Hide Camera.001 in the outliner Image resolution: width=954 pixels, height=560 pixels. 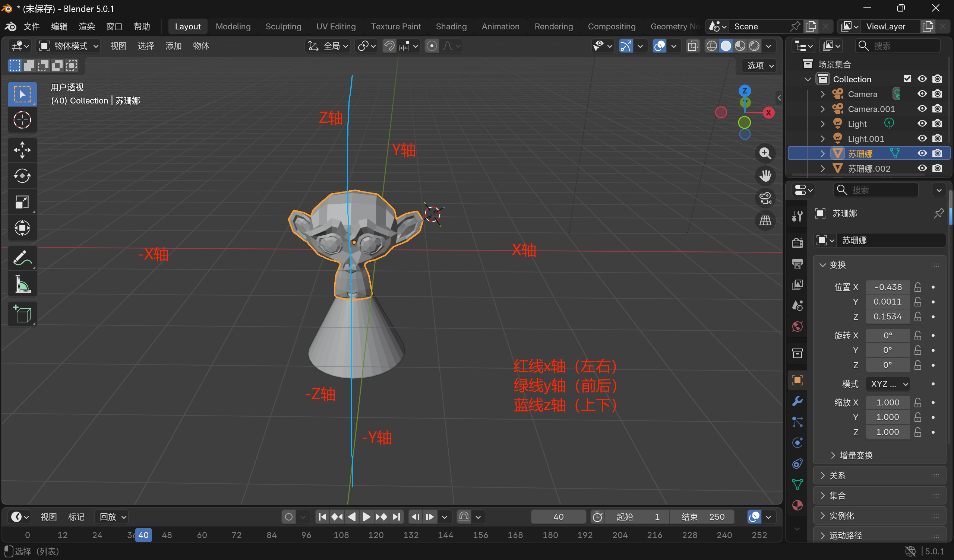922,109
